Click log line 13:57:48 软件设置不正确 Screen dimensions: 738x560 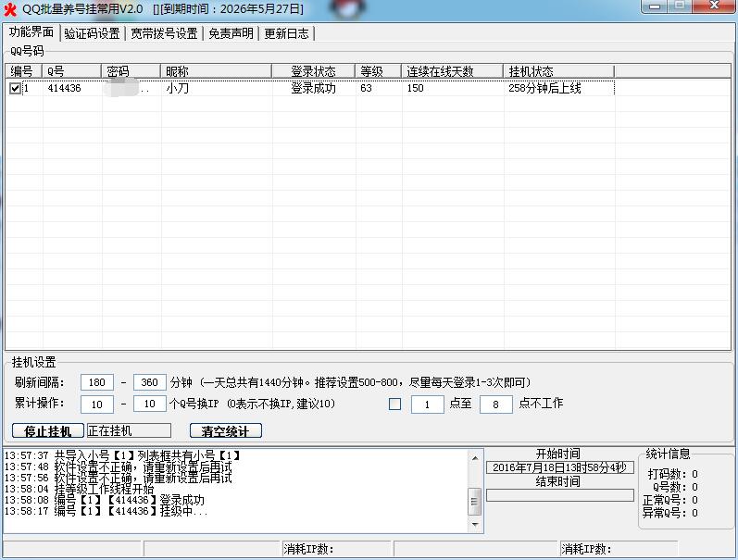119,467
